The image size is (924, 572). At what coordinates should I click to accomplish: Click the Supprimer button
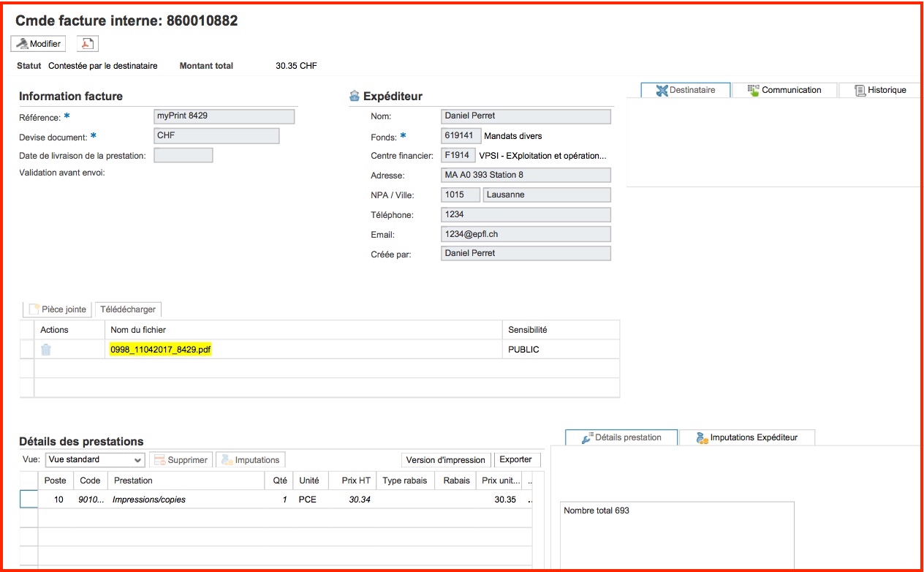coord(181,460)
